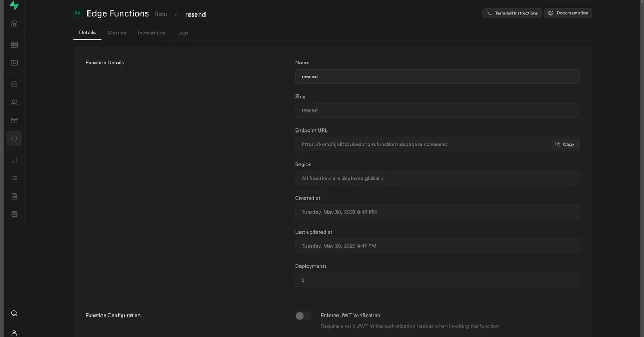Open the Documentation link

tap(568, 12)
